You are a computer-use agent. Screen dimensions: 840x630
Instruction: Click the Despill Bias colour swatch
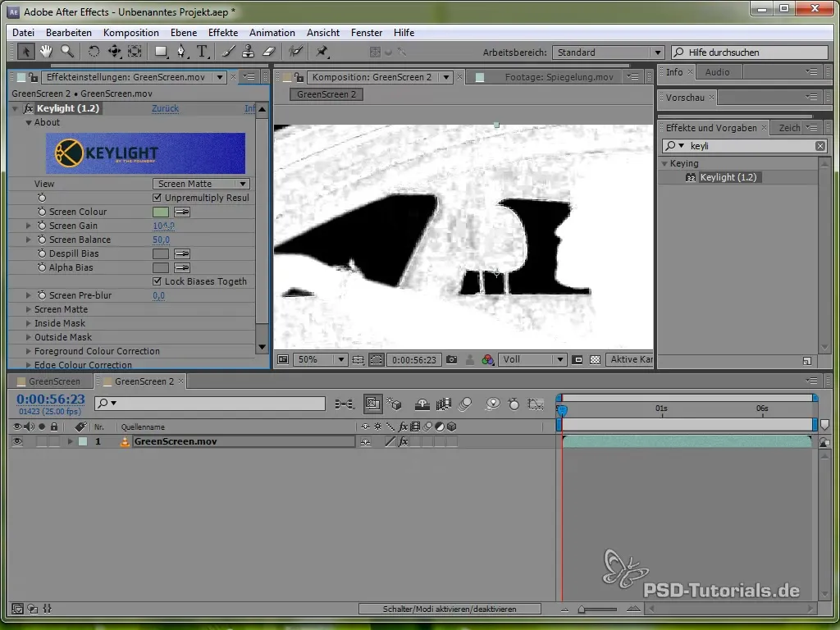coord(161,254)
